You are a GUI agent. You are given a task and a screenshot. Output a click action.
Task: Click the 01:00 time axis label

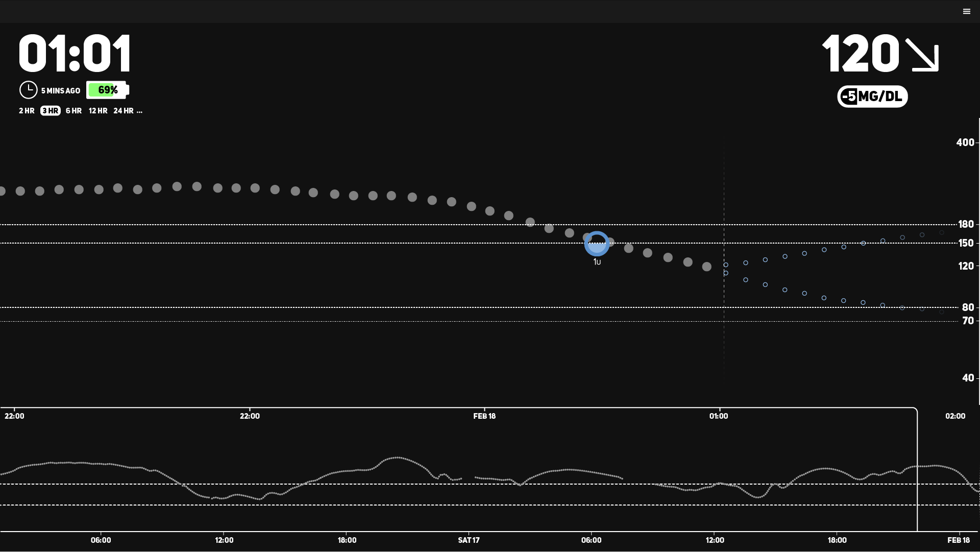coord(719,416)
